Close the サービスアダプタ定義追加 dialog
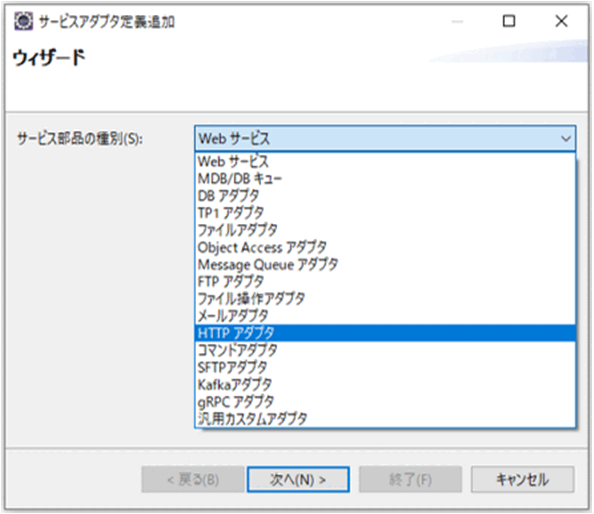Image resolution: width=594 pixels, height=514 pixels. tap(561, 21)
